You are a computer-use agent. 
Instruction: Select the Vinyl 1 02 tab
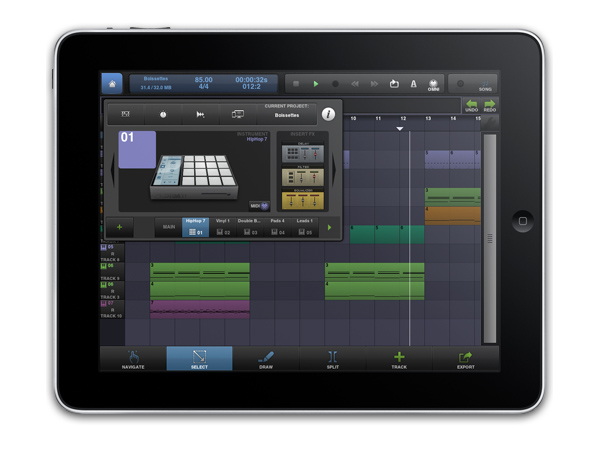(223, 227)
